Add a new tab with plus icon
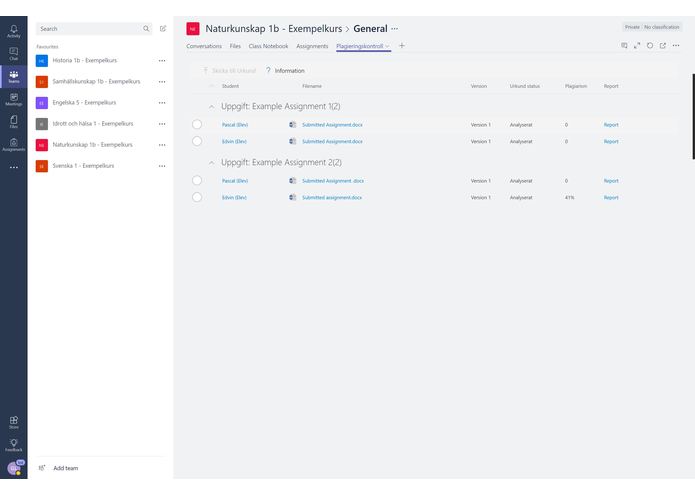Viewport: 695px width, 494px height. click(x=402, y=46)
